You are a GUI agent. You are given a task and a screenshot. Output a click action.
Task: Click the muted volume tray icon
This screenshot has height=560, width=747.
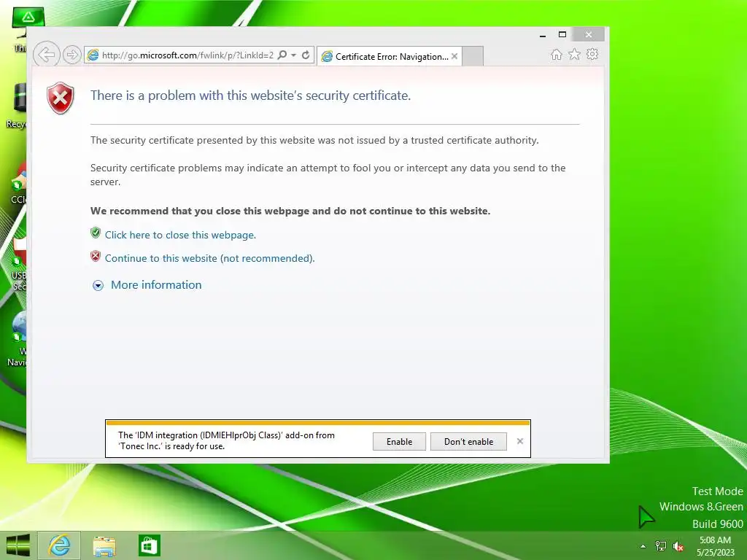click(x=678, y=547)
